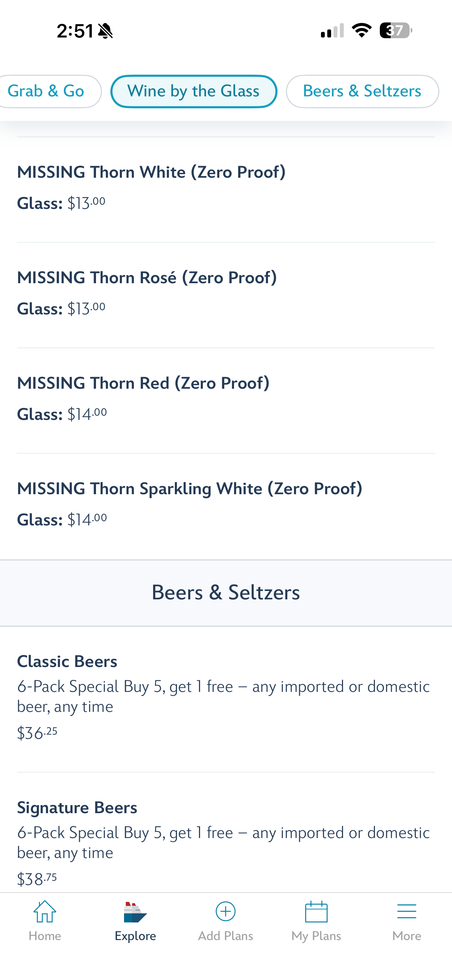
Task: Choose MISSING Thorn Sparkling White (Zero Proof)
Action: point(226,506)
